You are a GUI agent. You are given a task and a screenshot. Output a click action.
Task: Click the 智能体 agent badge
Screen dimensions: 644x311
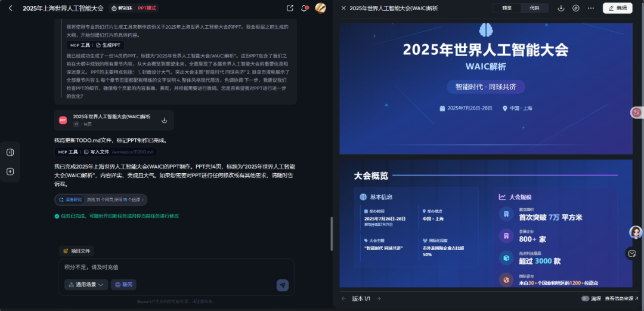click(x=121, y=8)
